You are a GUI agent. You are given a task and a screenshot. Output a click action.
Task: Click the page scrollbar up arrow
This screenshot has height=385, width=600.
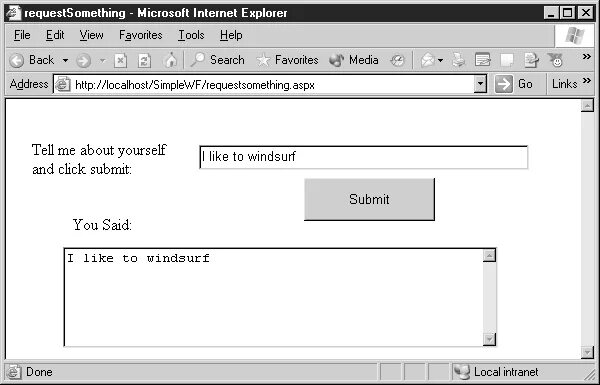click(587, 105)
